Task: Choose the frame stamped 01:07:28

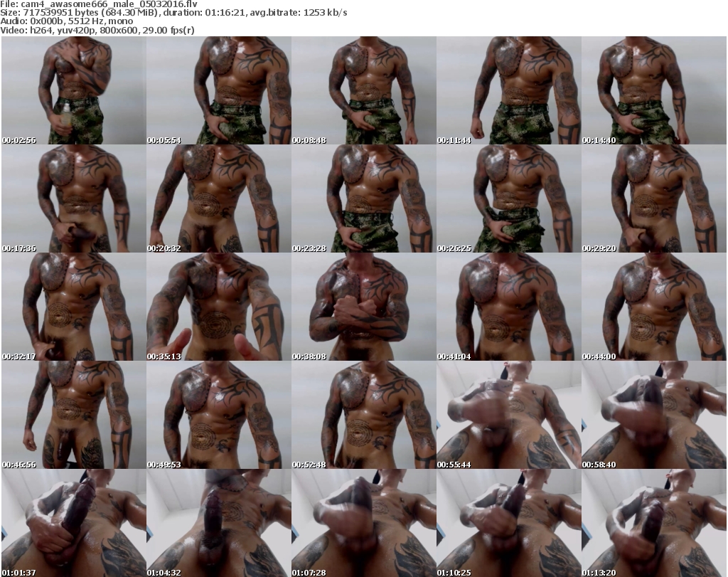Action: click(363, 523)
